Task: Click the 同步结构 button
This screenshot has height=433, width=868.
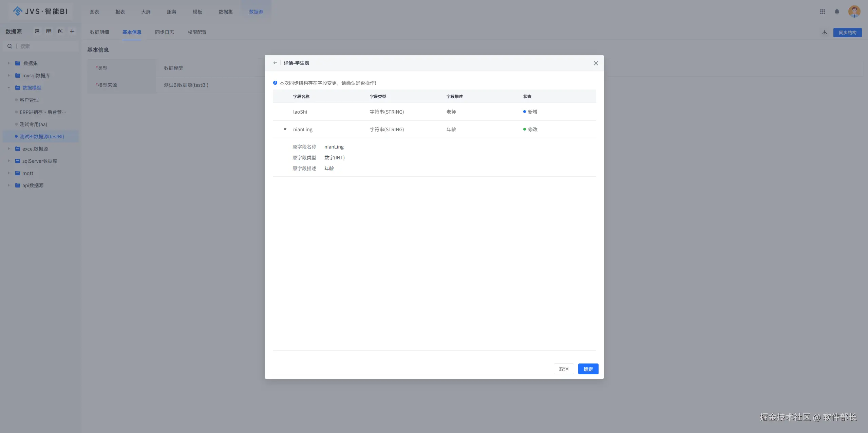Action: [x=847, y=33]
